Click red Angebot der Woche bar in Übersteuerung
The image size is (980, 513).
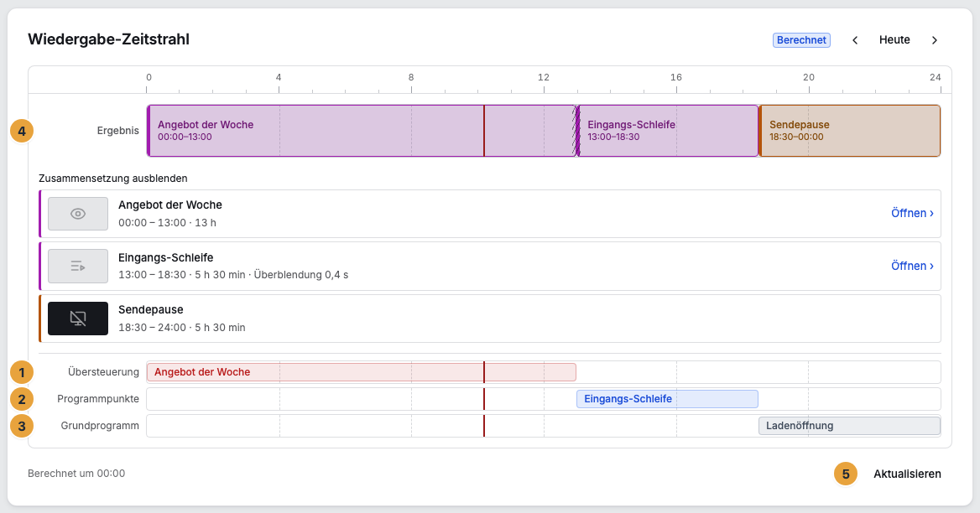click(362, 372)
